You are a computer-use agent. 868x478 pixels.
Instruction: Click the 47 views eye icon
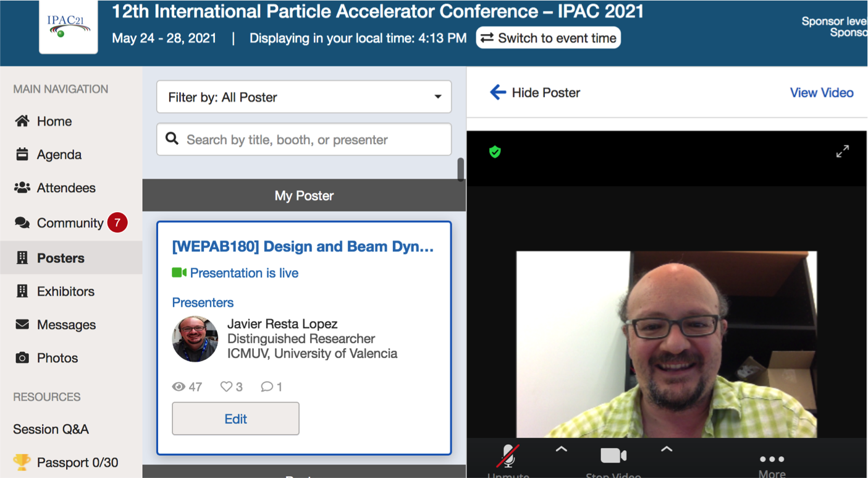(x=179, y=387)
